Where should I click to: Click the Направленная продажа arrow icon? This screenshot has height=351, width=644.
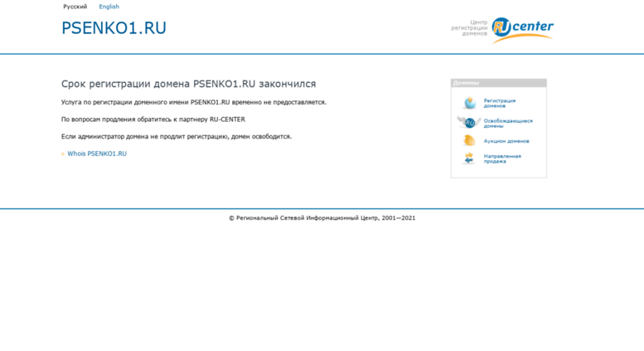469,158
